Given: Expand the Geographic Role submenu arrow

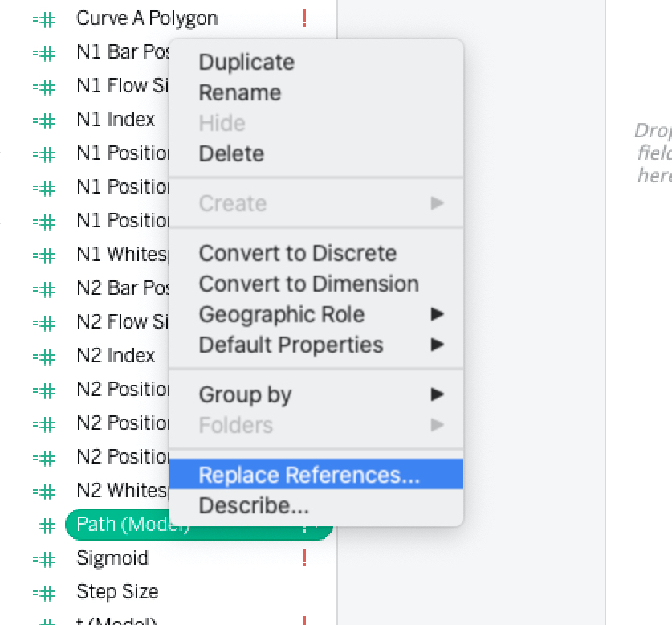Looking at the screenshot, I should 437,314.
